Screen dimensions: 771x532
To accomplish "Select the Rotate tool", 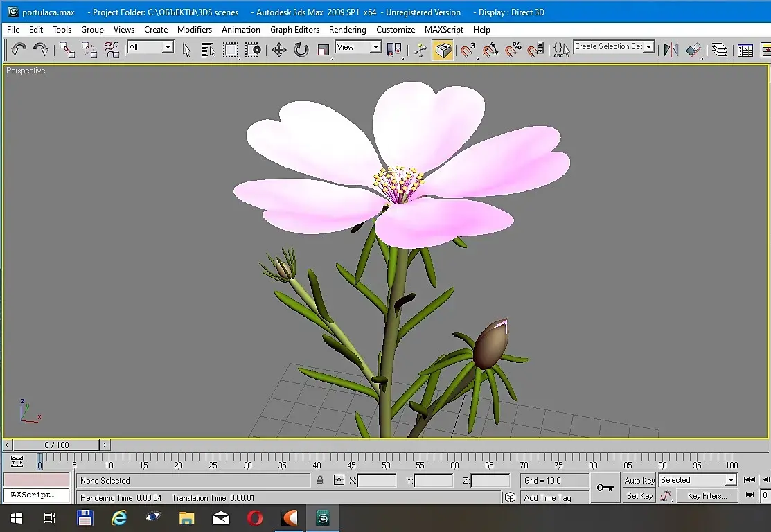I will pyautogui.click(x=301, y=50).
